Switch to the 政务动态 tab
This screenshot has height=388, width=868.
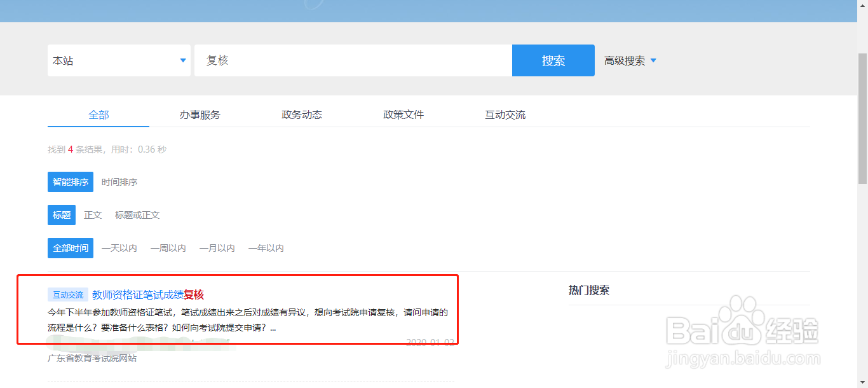[x=301, y=114]
